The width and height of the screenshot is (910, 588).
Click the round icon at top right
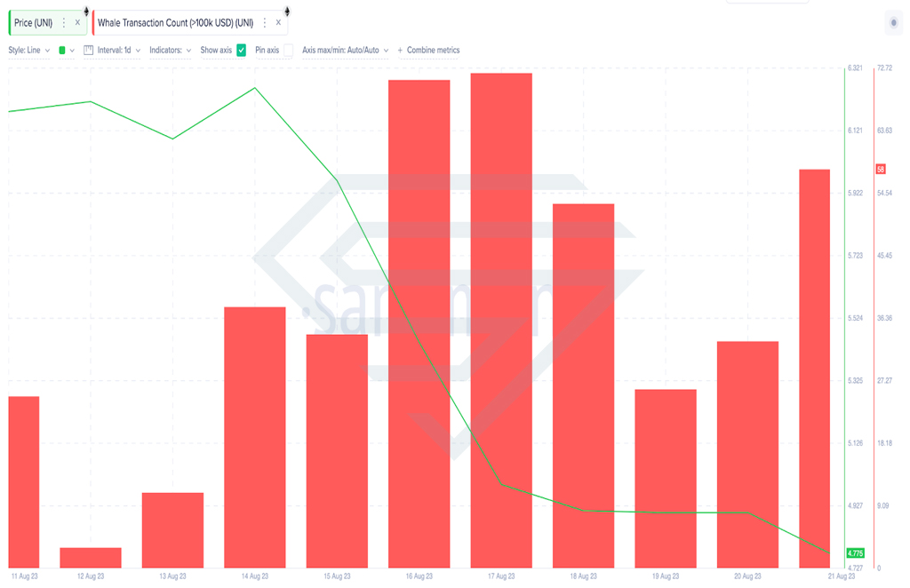[894, 22]
